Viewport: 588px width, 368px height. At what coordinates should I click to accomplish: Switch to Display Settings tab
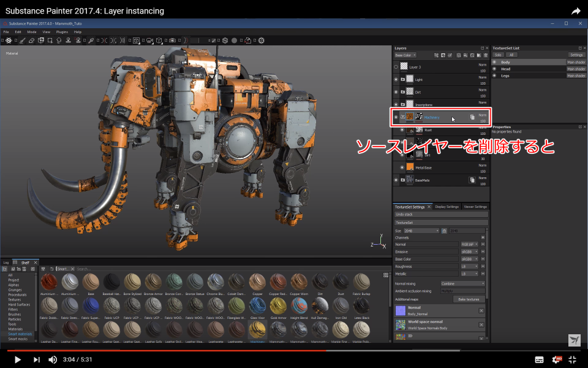click(x=447, y=207)
